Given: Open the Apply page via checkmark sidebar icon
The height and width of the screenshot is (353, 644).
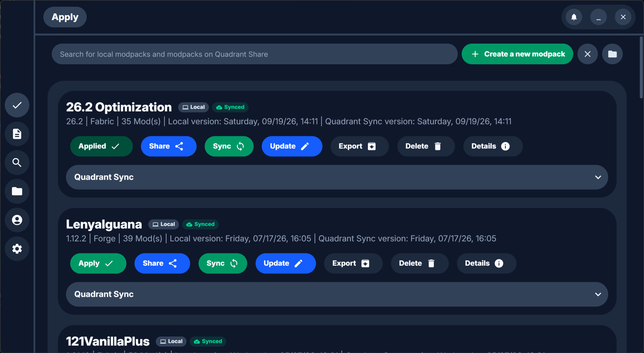Looking at the screenshot, I should click(17, 105).
